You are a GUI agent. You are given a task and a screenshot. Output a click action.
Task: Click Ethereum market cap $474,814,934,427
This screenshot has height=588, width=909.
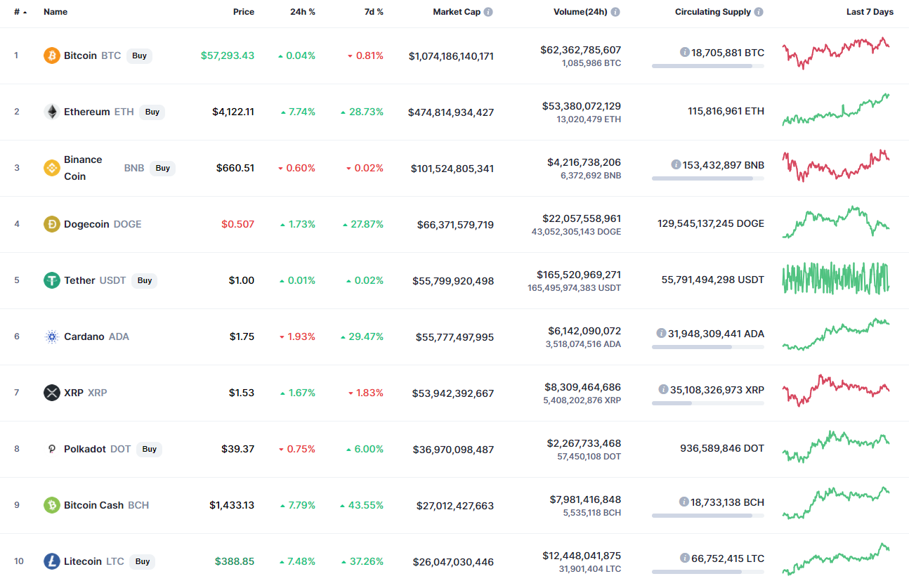tap(451, 112)
